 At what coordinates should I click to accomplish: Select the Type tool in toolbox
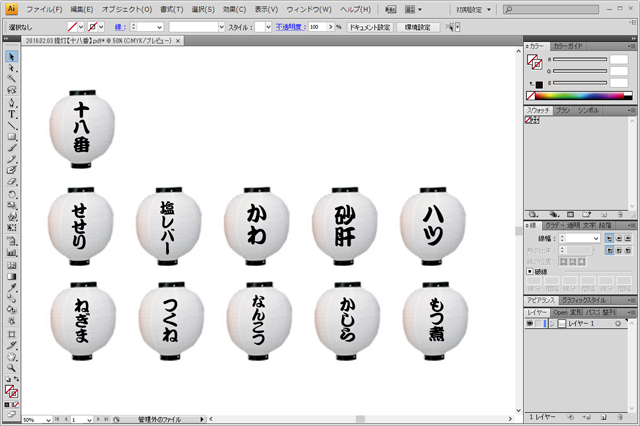click(x=11, y=113)
